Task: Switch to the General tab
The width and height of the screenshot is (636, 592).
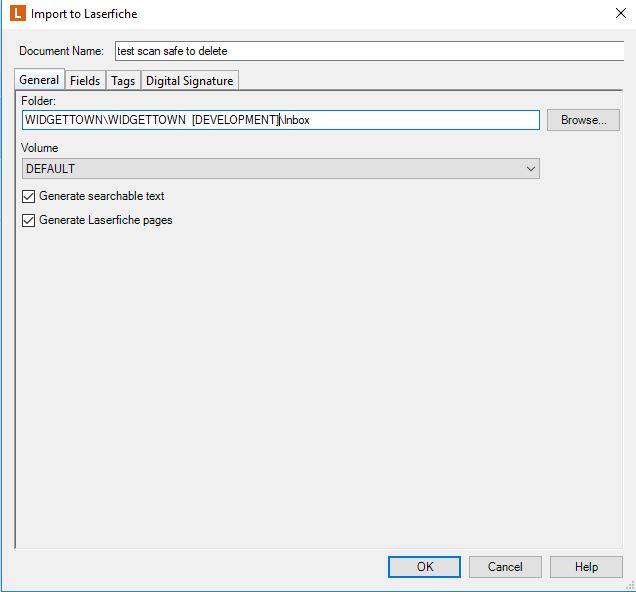Action: point(39,79)
